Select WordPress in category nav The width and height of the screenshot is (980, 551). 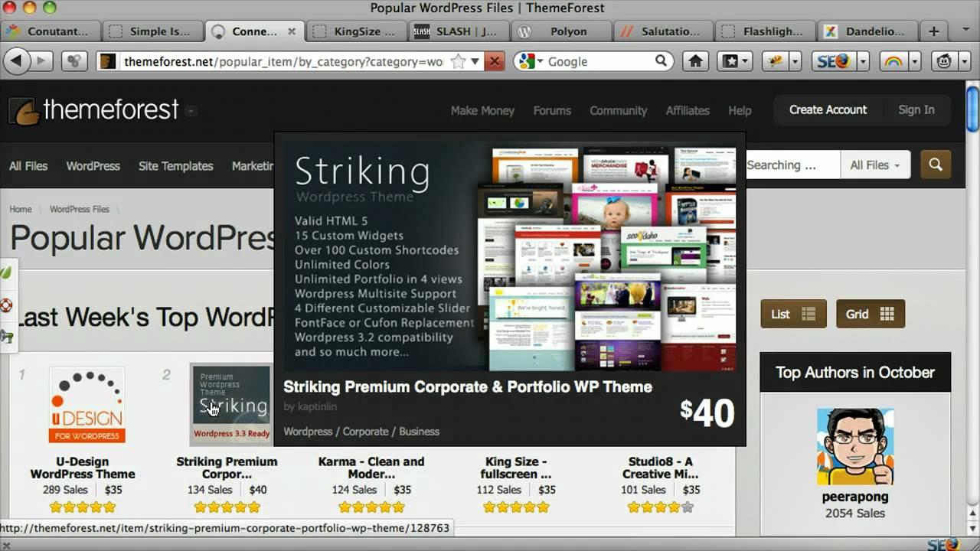[x=93, y=165]
